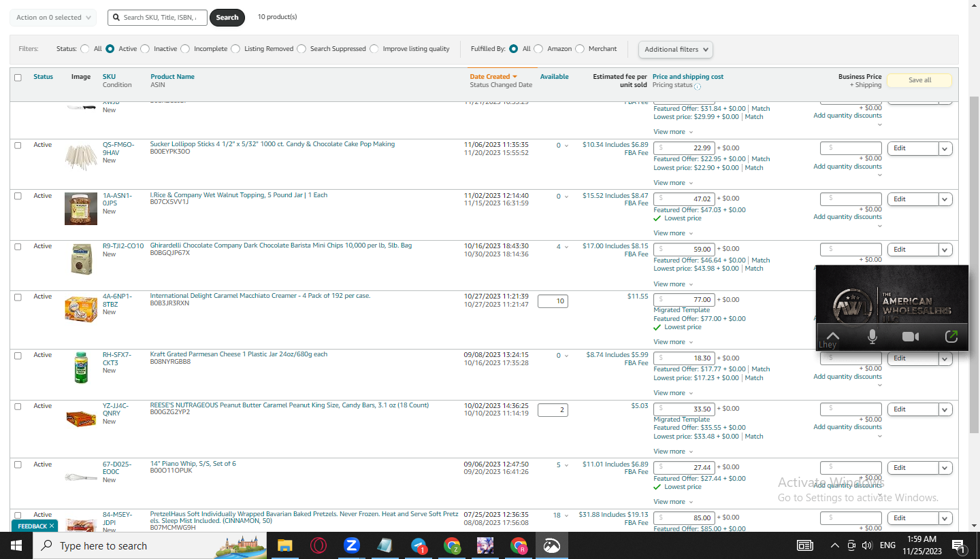The height and width of the screenshot is (559, 980).
Task: Check the 14" Piano Whip row checkbox
Action: (18, 464)
